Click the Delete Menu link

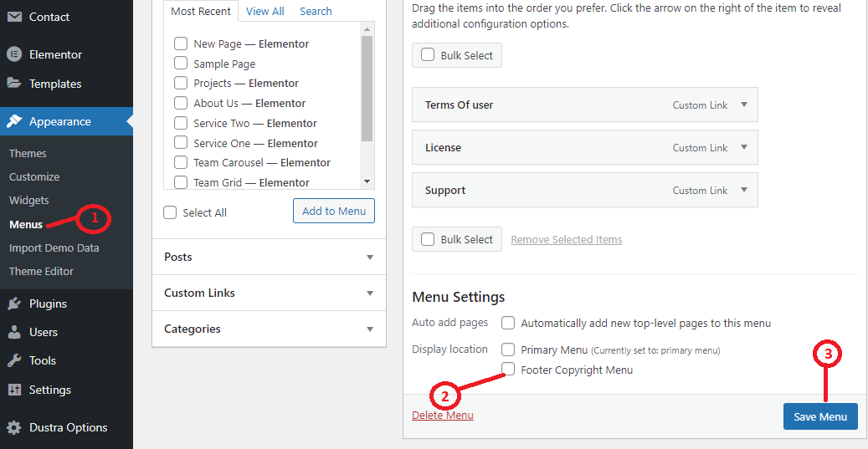click(x=442, y=416)
